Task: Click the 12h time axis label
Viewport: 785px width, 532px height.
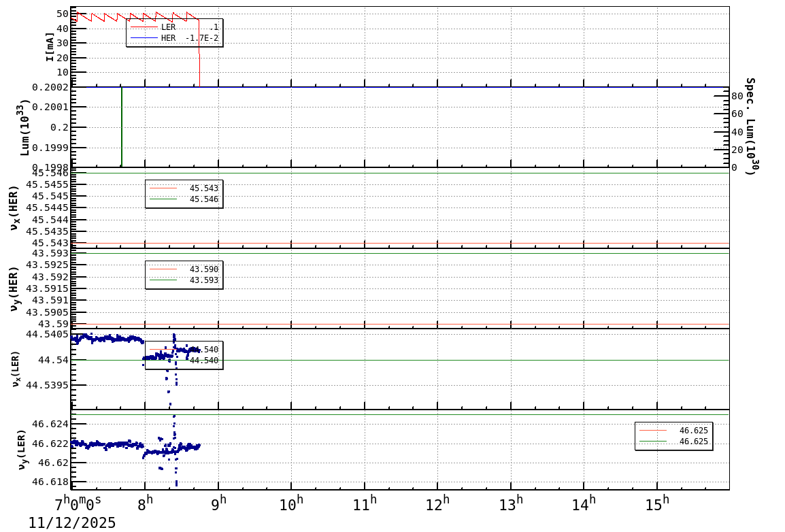Action: 437,504
